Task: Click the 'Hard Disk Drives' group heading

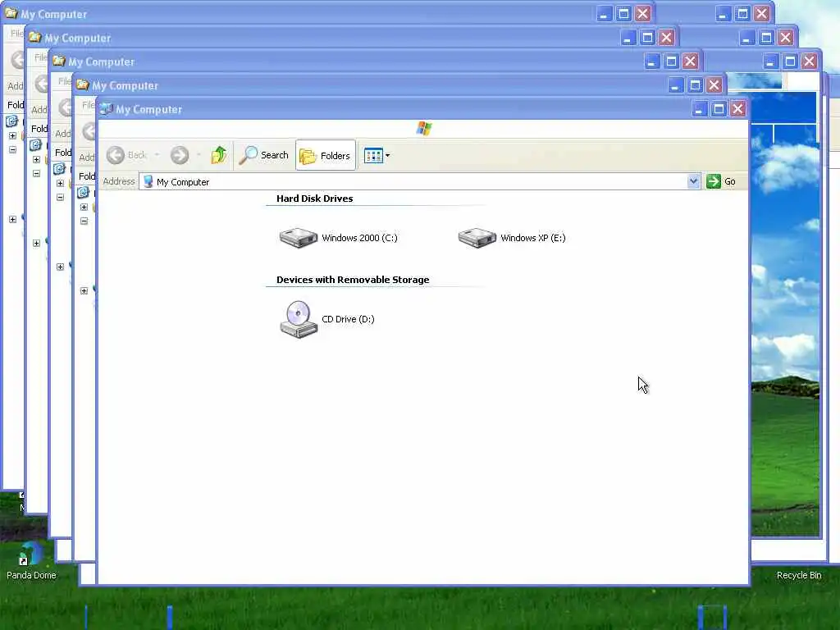Action: [314, 199]
